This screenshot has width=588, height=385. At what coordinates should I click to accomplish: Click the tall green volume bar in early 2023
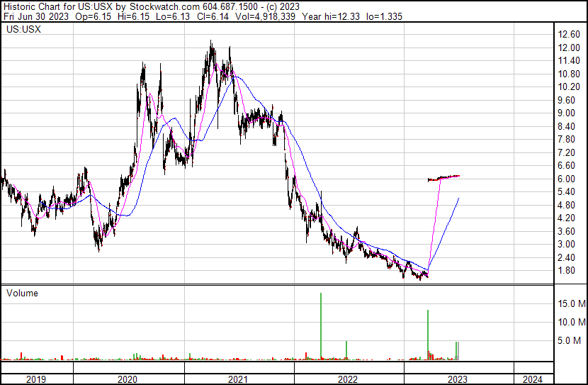tap(428, 335)
